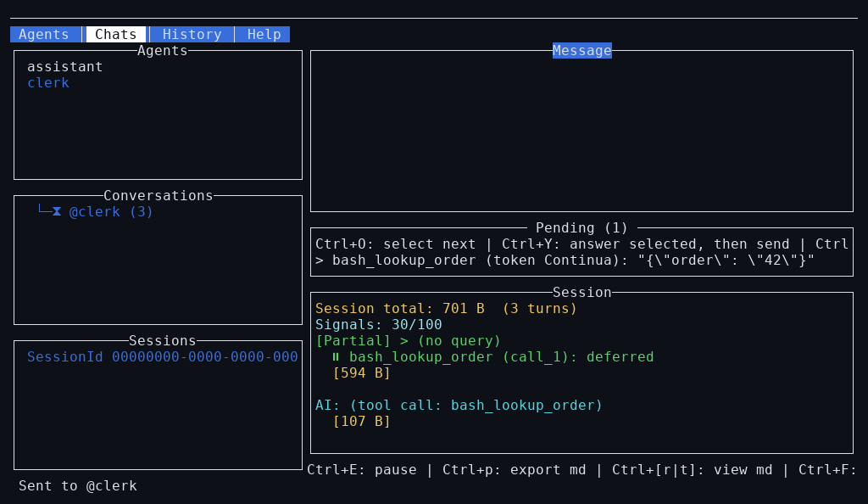Click the Ctrl+[r|t]: view md hint
This screenshot has width=868, height=504.
[x=692, y=470]
